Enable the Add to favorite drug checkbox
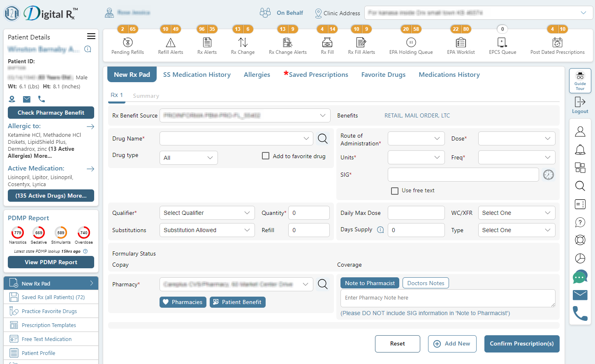 click(x=265, y=156)
